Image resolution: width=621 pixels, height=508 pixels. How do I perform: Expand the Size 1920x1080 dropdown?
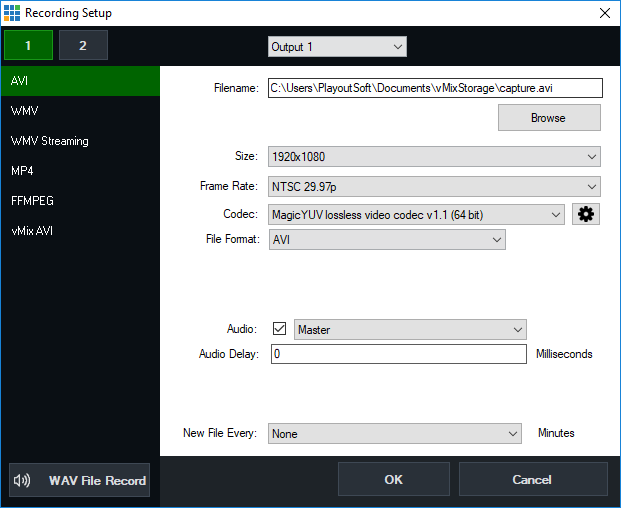click(x=434, y=156)
